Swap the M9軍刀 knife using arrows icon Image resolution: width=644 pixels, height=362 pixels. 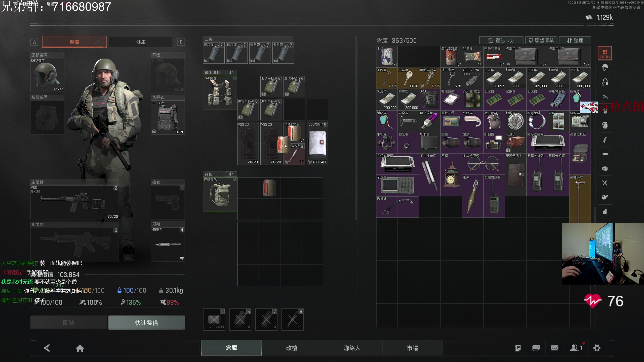[x=181, y=258]
